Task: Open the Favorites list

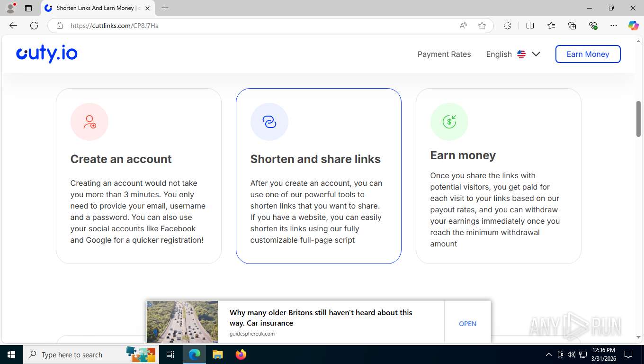Action: (551, 26)
